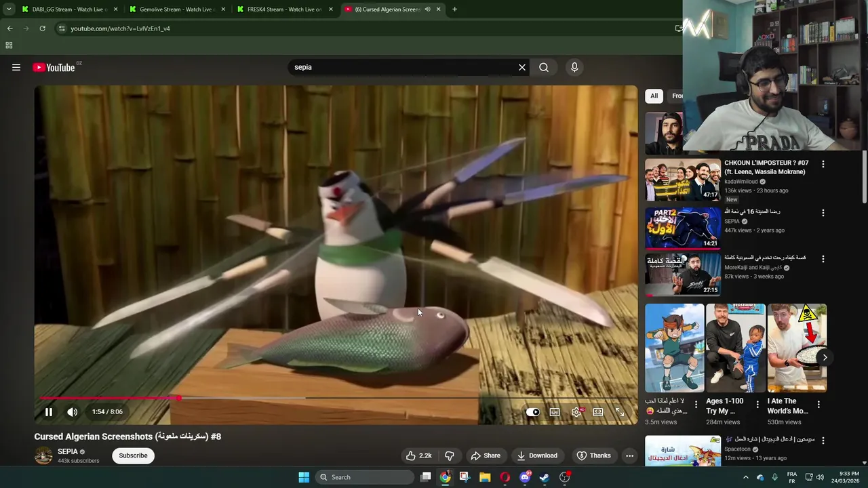Expand hidden system tray icons chevron
The width and height of the screenshot is (868, 488).
[745, 477]
